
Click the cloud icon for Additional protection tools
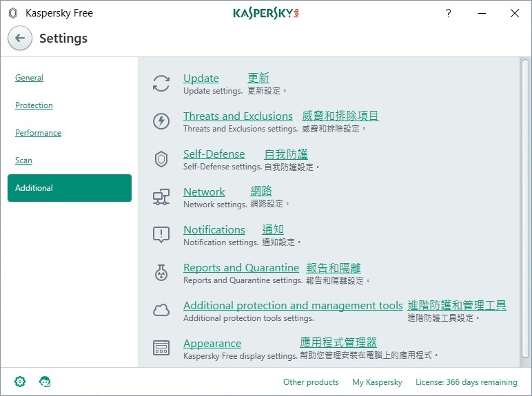pyautogui.click(x=161, y=310)
